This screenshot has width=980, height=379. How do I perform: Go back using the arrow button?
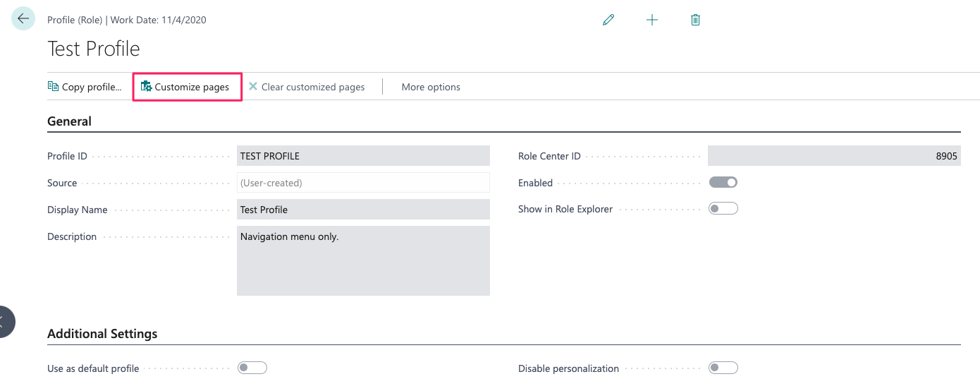tap(23, 19)
